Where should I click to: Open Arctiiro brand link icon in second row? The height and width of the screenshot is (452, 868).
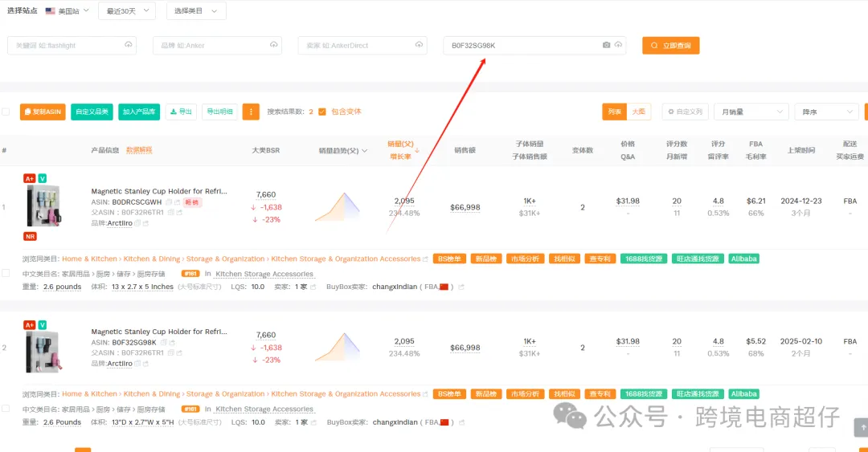145,364
